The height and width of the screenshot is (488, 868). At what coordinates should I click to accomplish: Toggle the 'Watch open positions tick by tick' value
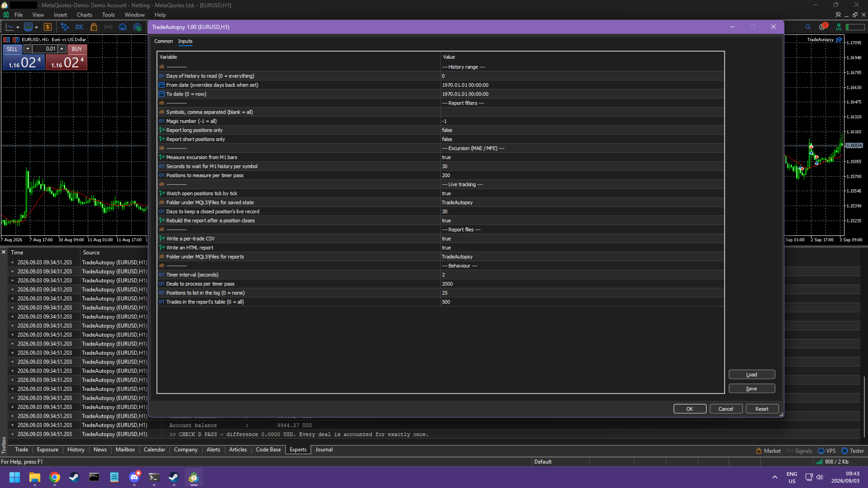tap(582, 193)
